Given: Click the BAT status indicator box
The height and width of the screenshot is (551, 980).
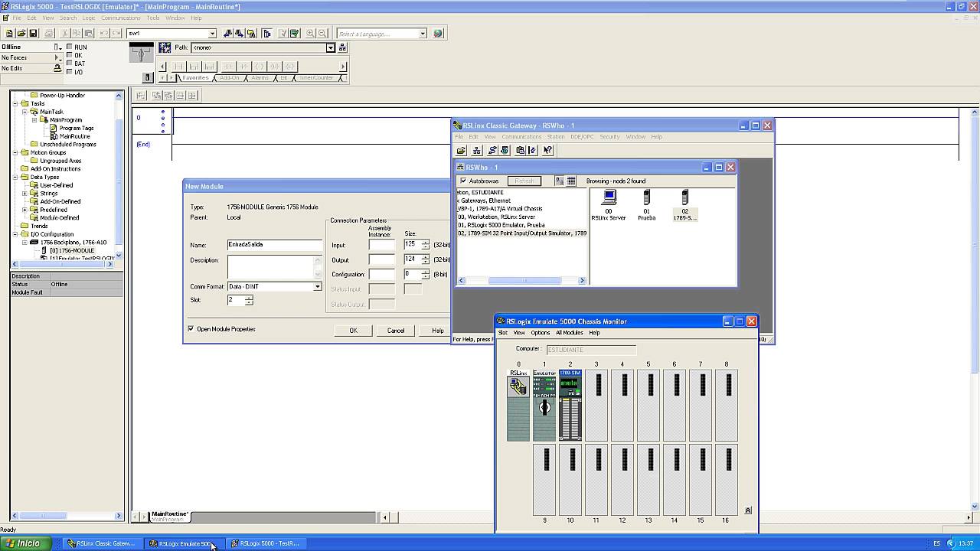Looking at the screenshot, I should (x=70, y=64).
